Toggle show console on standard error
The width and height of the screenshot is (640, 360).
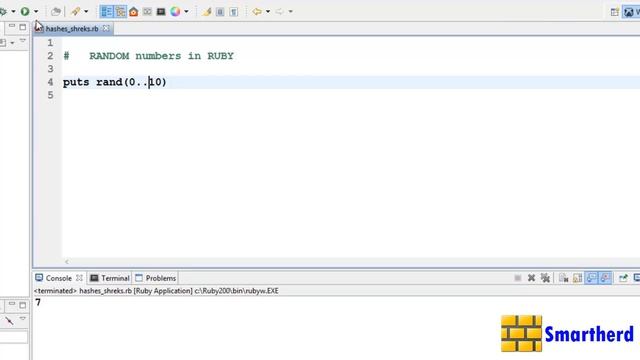pyautogui.click(x=605, y=278)
